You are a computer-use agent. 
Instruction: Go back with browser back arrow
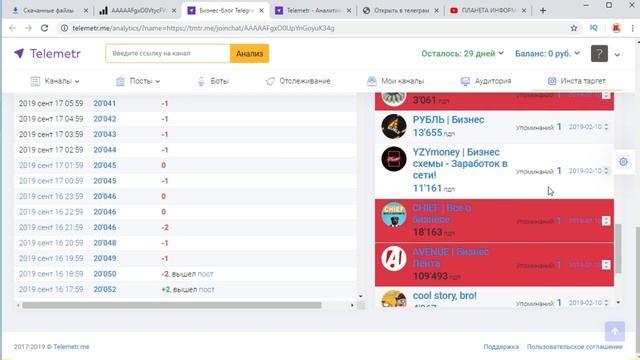[13, 28]
